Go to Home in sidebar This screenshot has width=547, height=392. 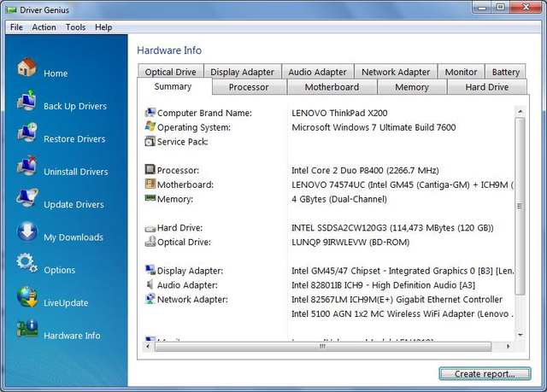click(x=56, y=73)
